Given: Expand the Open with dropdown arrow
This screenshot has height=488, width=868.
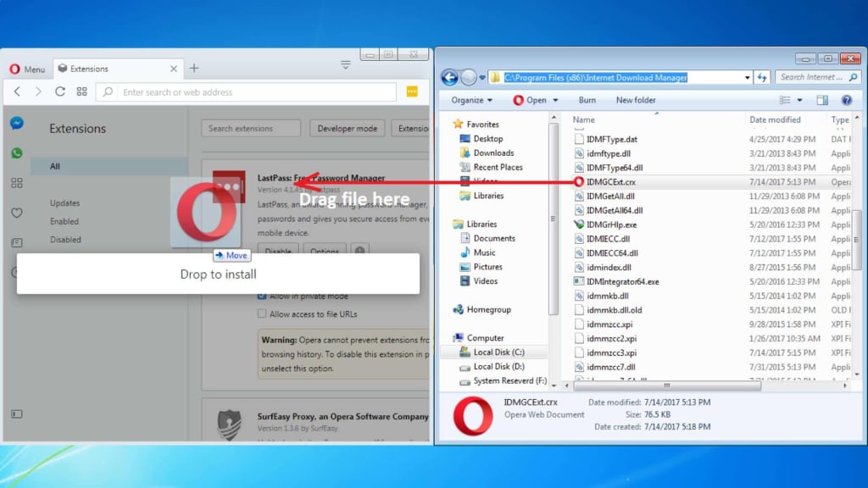Looking at the screenshot, I should pos(555,100).
